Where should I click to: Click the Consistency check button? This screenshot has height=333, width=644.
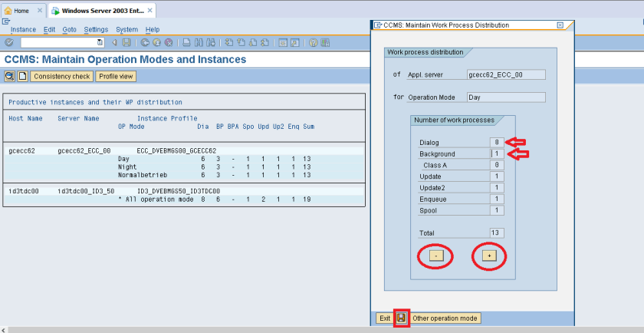click(62, 76)
